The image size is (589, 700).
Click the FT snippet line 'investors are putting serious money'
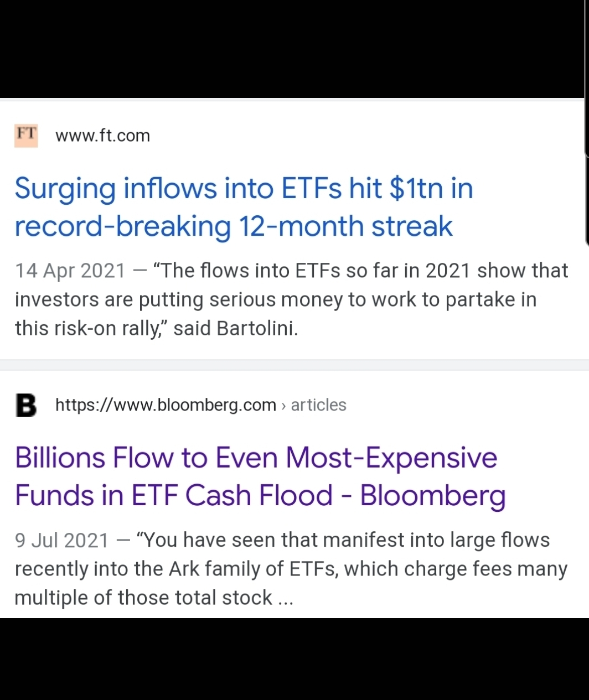[275, 300]
